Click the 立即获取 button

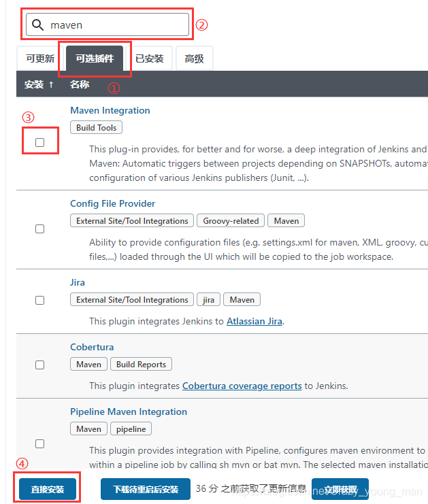coord(340,490)
